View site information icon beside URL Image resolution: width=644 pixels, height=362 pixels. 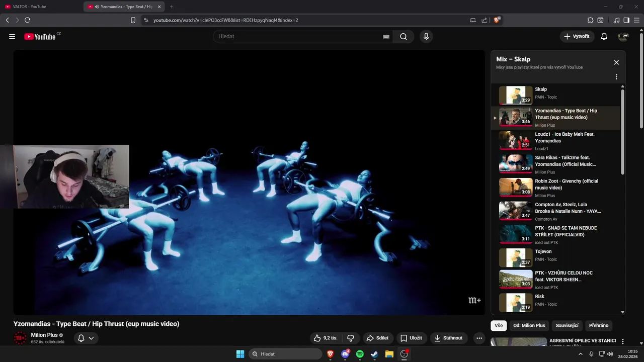(146, 20)
